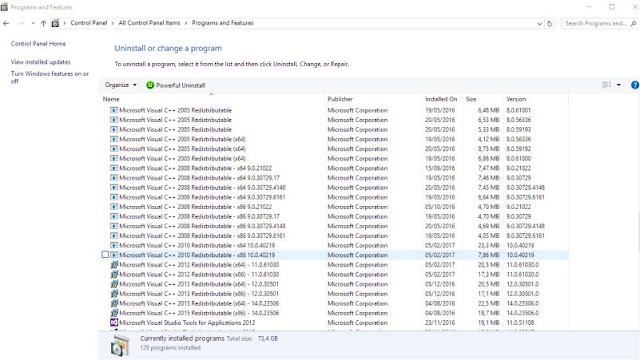Click Control Panel breadcrumb in address bar
Screen dimensions: 640x360
click(89, 23)
